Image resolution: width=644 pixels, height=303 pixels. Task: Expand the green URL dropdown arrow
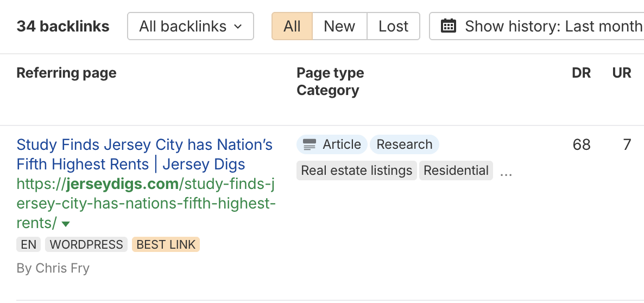[x=66, y=224]
